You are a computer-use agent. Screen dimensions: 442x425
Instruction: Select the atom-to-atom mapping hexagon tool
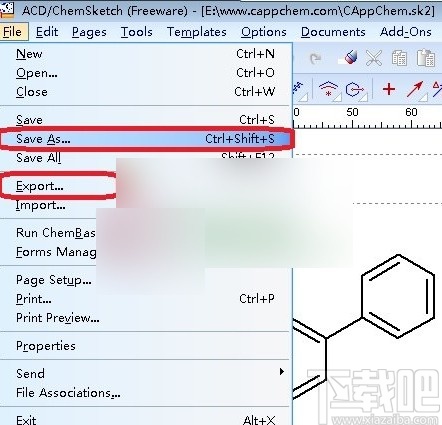pos(356,90)
